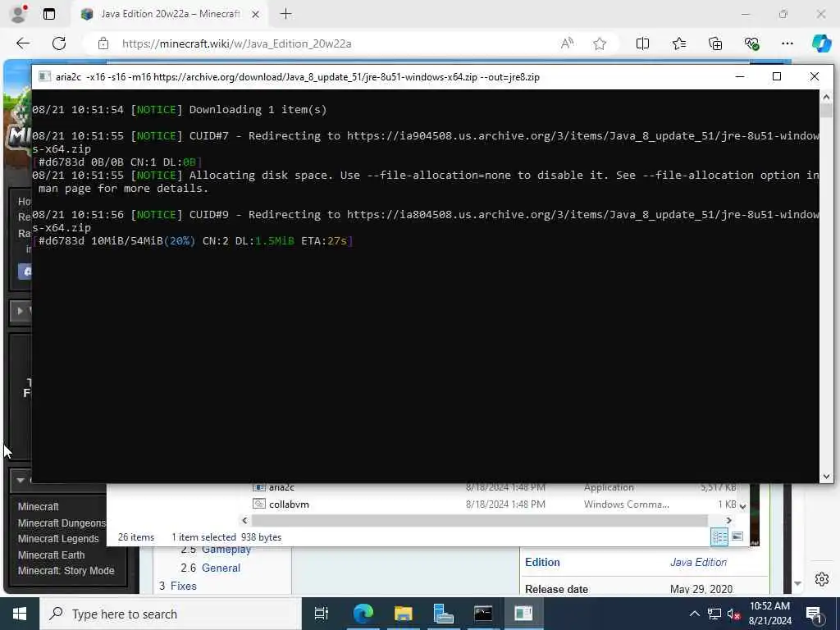The image size is (840, 630).
Task: Open network status tray icon
Action: [x=714, y=614]
